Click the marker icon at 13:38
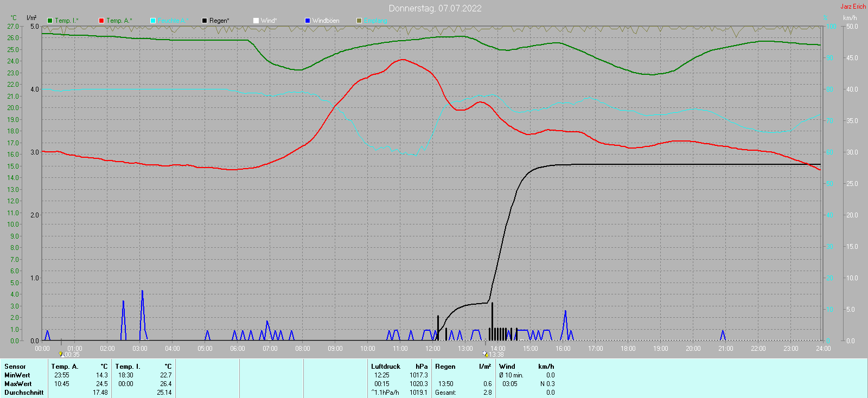868x398 pixels. point(486,354)
